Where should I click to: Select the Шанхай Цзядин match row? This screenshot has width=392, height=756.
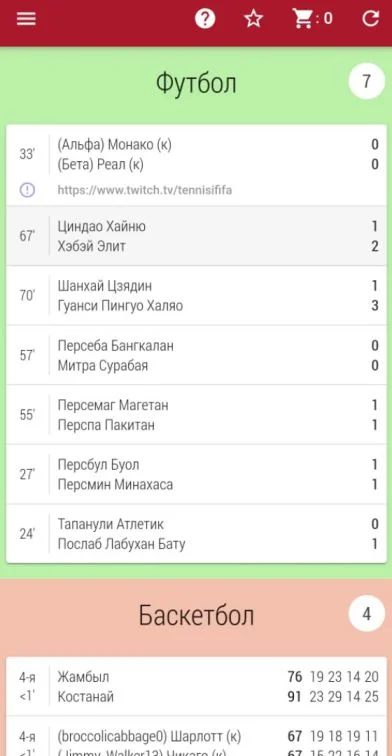coord(196,296)
